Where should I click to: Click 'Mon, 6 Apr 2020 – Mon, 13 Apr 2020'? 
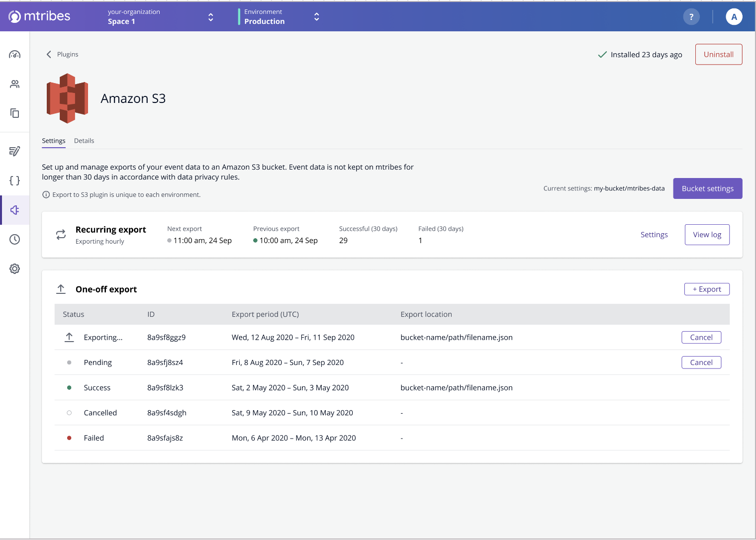coord(294,438)
